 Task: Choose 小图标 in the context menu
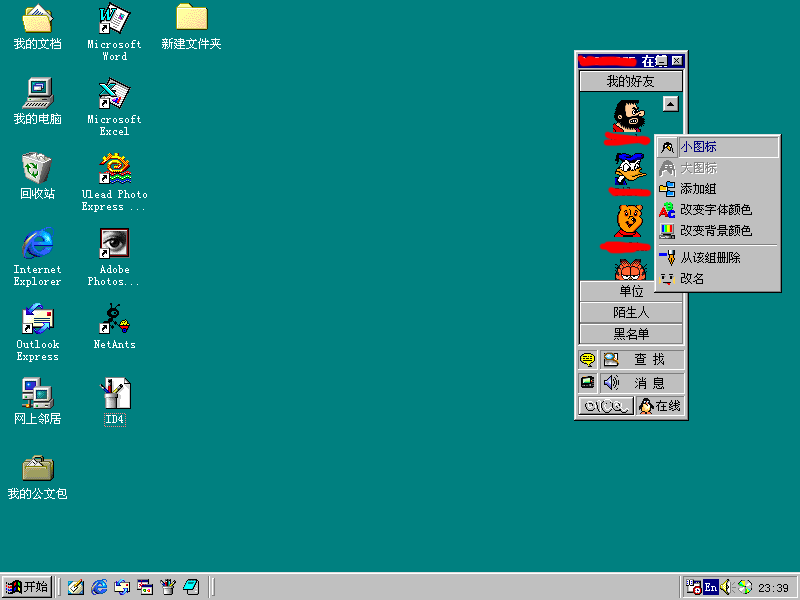(717, 147)
